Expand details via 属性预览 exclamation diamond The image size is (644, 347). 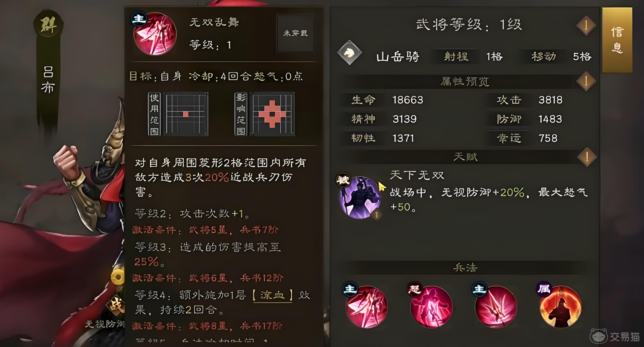point(586,81)
